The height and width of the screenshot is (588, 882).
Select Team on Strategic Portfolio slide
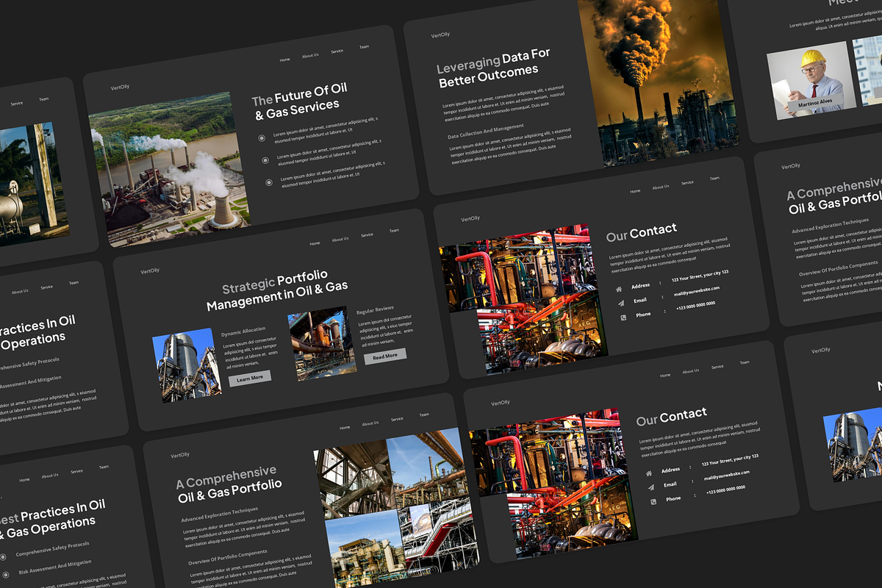pyautogui.click(x=394, y=231)
